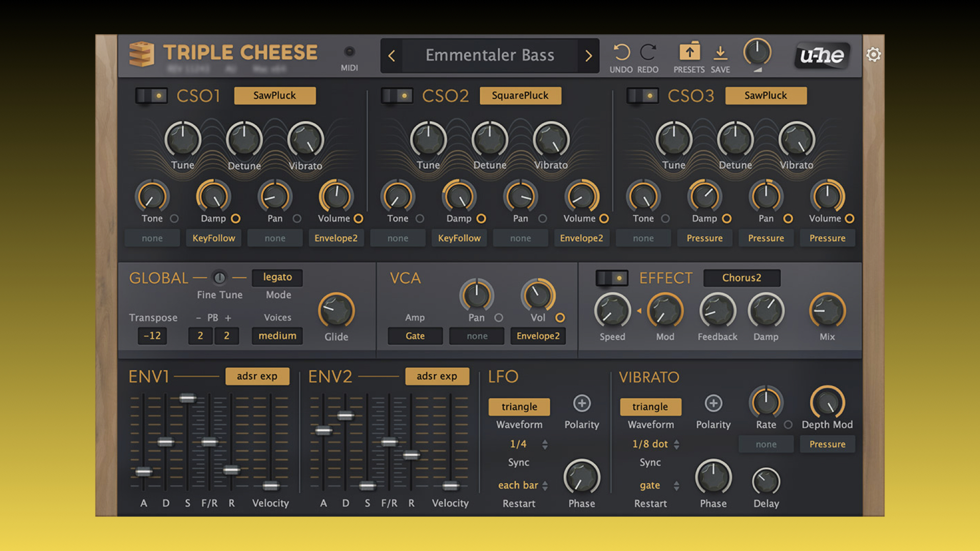Open CSO3 Volume Pressure modulation source menu
This screenshot has width=980, height=551.
(827, 238)
